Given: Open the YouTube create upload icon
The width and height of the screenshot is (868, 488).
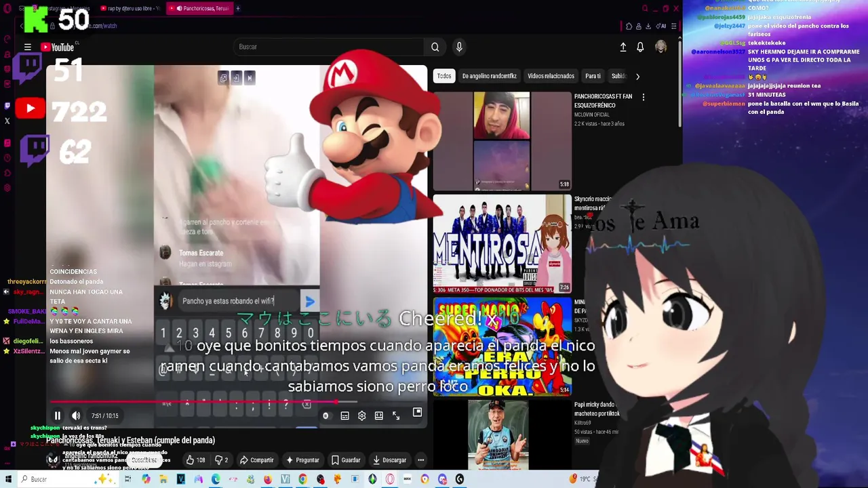Looking at the screenshot, I should pos(623,47).
